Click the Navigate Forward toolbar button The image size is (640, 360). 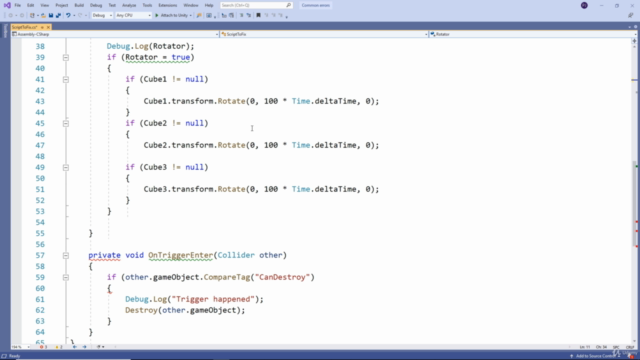pos(22,16)
